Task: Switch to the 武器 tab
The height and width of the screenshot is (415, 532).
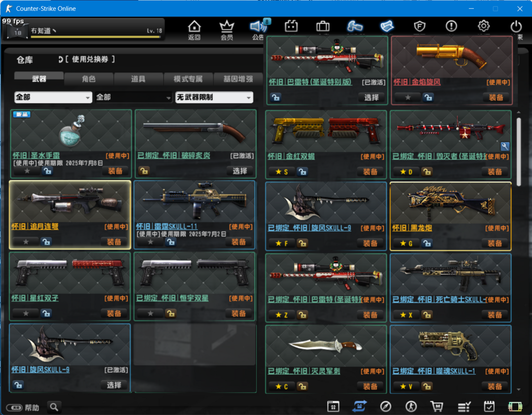Action: [39, 79]
